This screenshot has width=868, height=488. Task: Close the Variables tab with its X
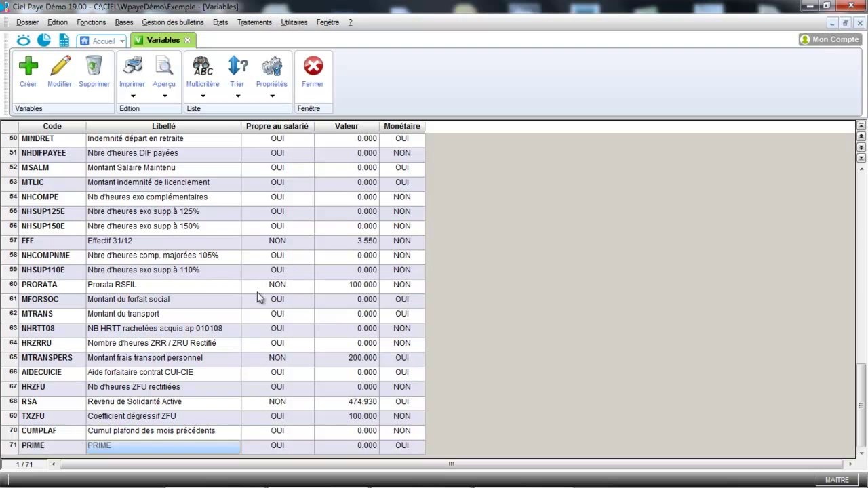tap(188, 41)
